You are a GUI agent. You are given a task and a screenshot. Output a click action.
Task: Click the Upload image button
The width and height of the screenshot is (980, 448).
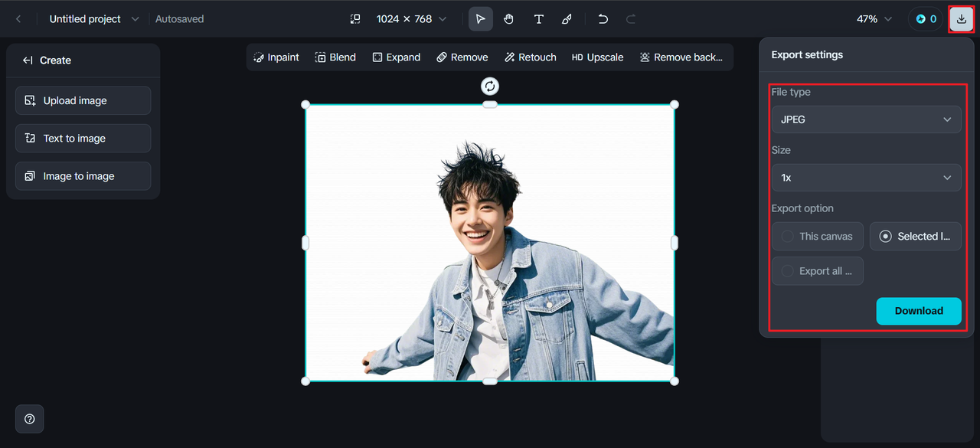[x=83, y=100]
